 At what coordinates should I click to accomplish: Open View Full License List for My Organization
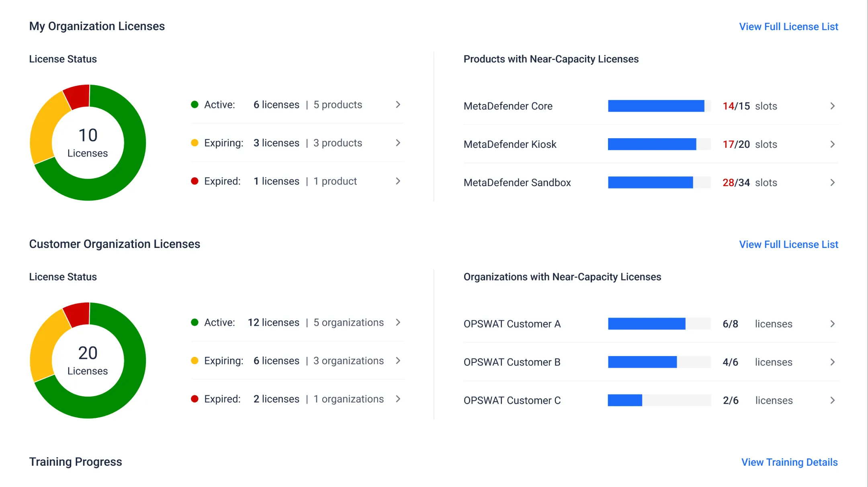[788, 27]
